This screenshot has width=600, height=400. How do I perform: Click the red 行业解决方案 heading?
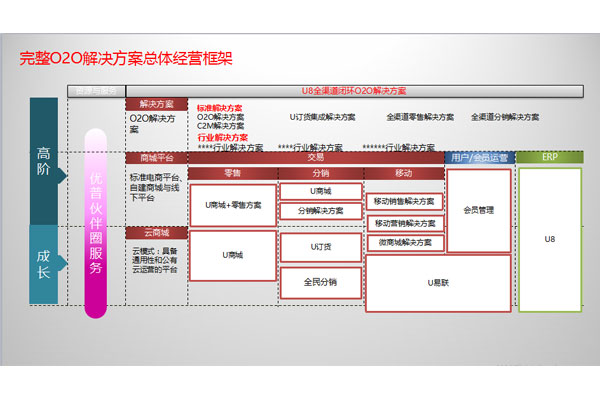point(223,137)
